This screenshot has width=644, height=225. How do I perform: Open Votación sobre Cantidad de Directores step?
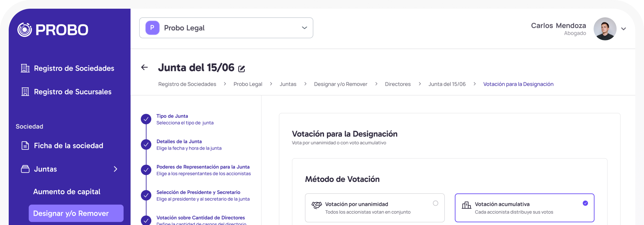pyautogui.click(x=201, y=220)
